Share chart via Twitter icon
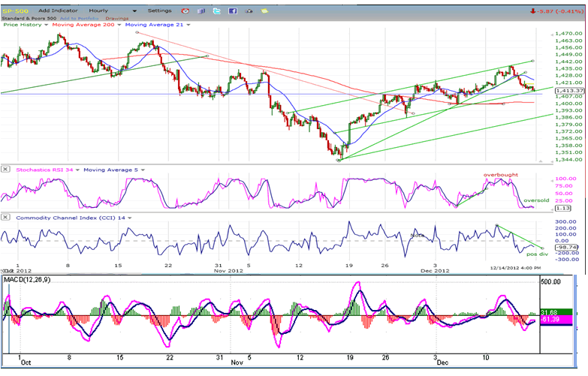 coord(216,11)
